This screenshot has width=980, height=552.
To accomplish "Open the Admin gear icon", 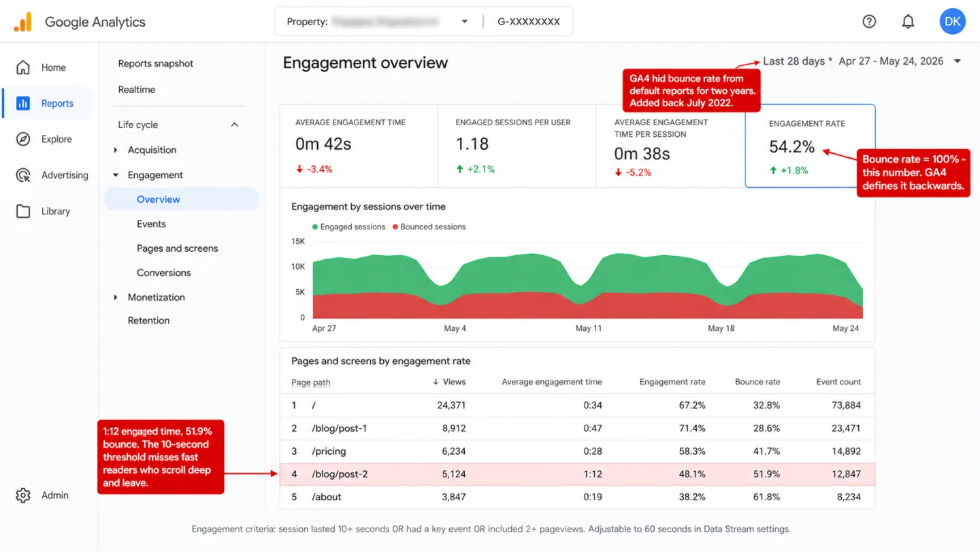I will pyautogui.click(x=23, y=495).
